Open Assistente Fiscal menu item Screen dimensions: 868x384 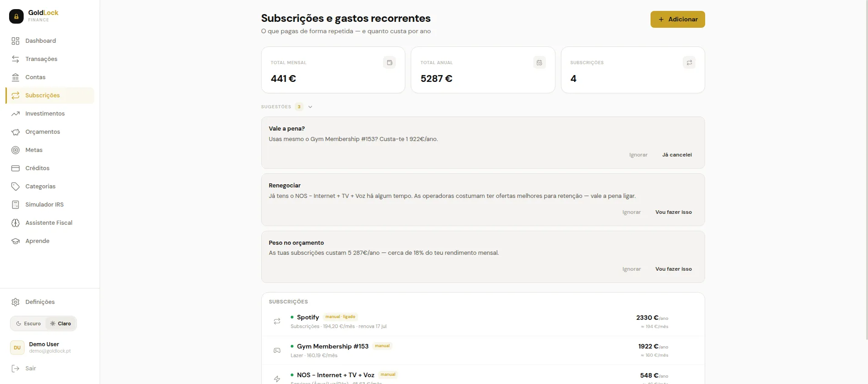coord(50,223)
